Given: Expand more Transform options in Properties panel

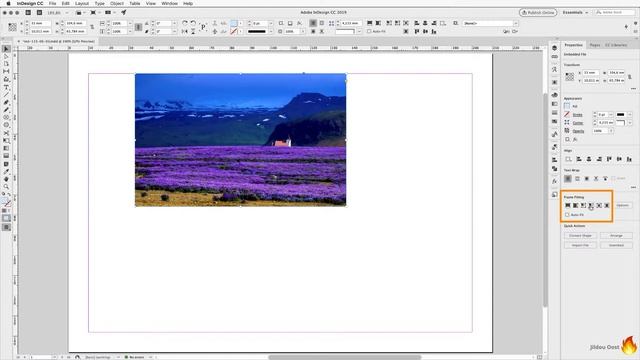Looking at the screenshot, I should [x=633, y=89].
